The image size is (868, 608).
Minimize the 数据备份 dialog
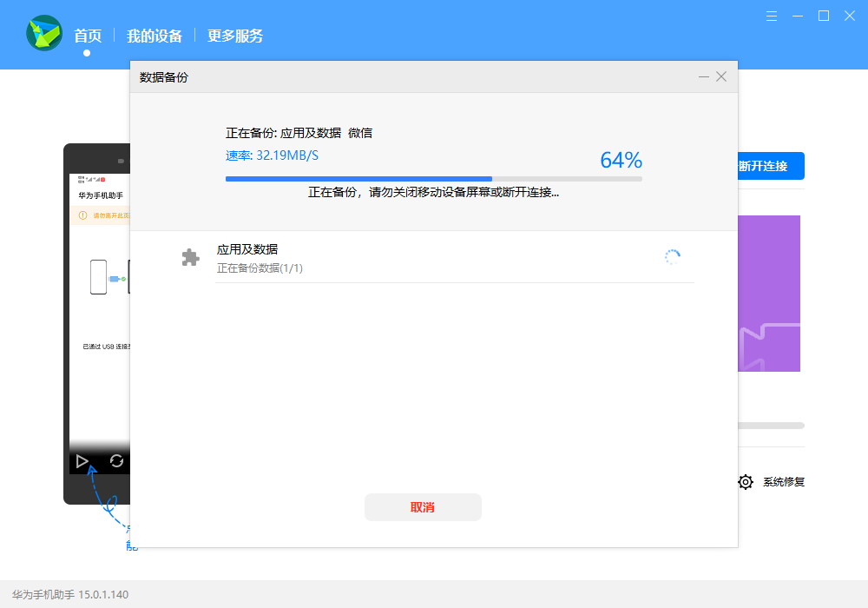[704, 77]
